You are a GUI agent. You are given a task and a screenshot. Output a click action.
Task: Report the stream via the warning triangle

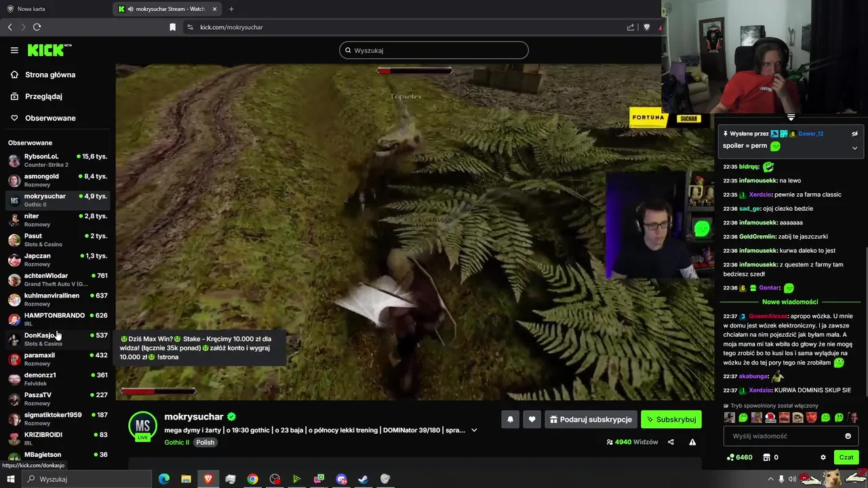(x=692, y=442)
